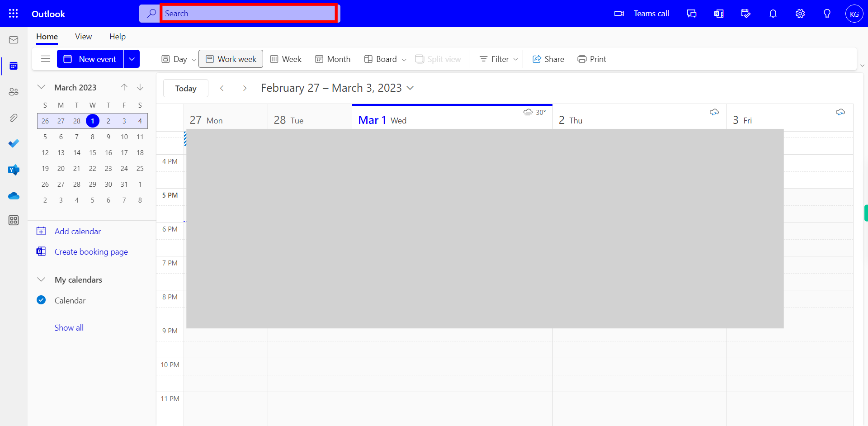This screenshot has width=868, height=426.
Task: Open the Day view dropdown
Action: [193, 60]
